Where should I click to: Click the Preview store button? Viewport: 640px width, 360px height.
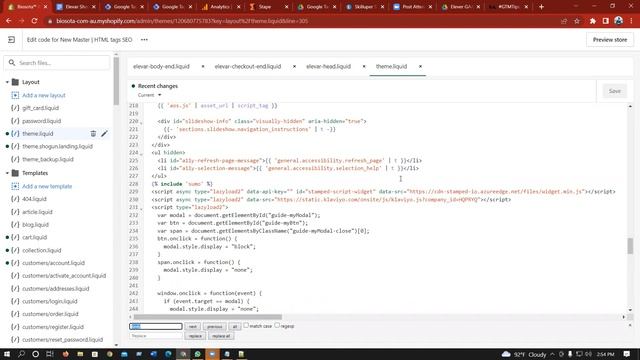[610, 40]
